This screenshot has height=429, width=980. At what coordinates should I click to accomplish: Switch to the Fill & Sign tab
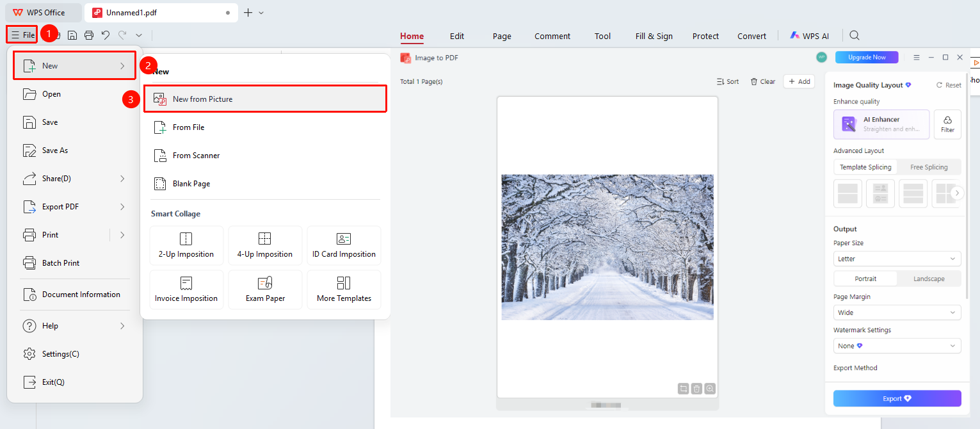point(654,36)
